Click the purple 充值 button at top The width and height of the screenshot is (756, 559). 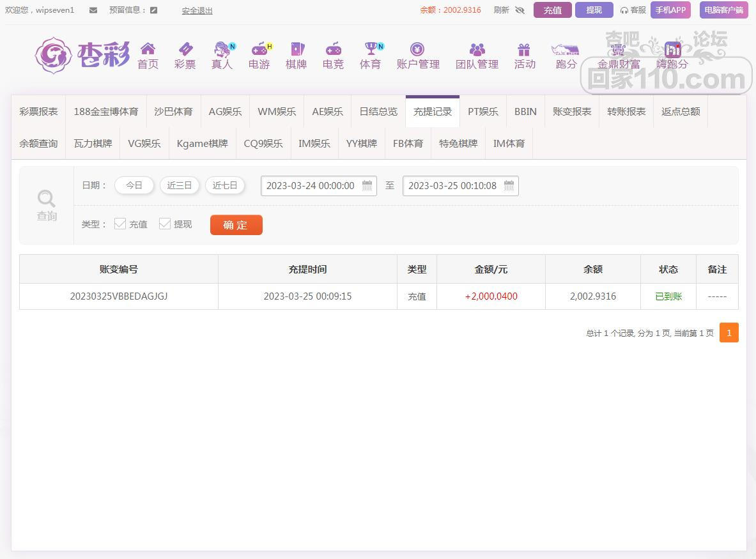[552, 10]
